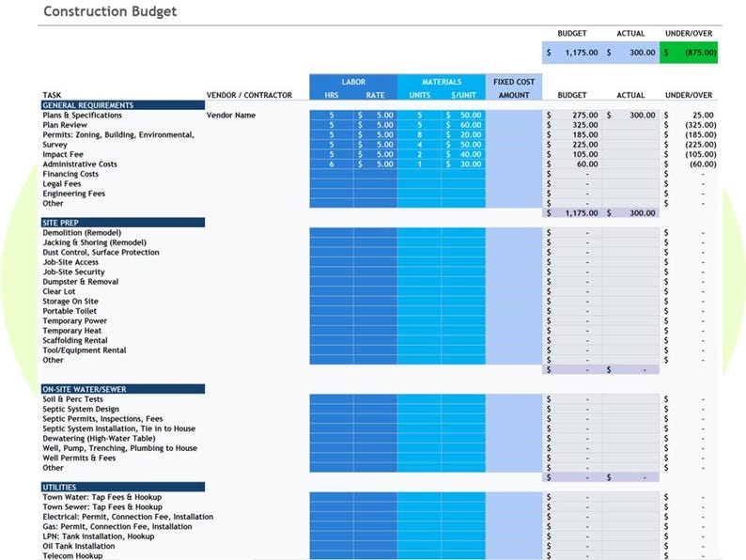Click the FIXED COST header cell
The height and width of the screenshot is (560, 746).
(x=514, y=82)
